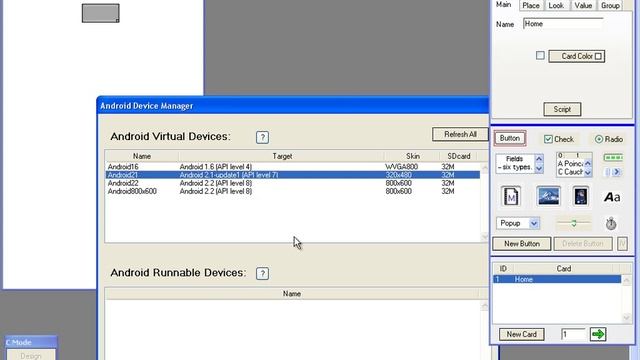Click the Card column header in card list

[x=563, y=269]
